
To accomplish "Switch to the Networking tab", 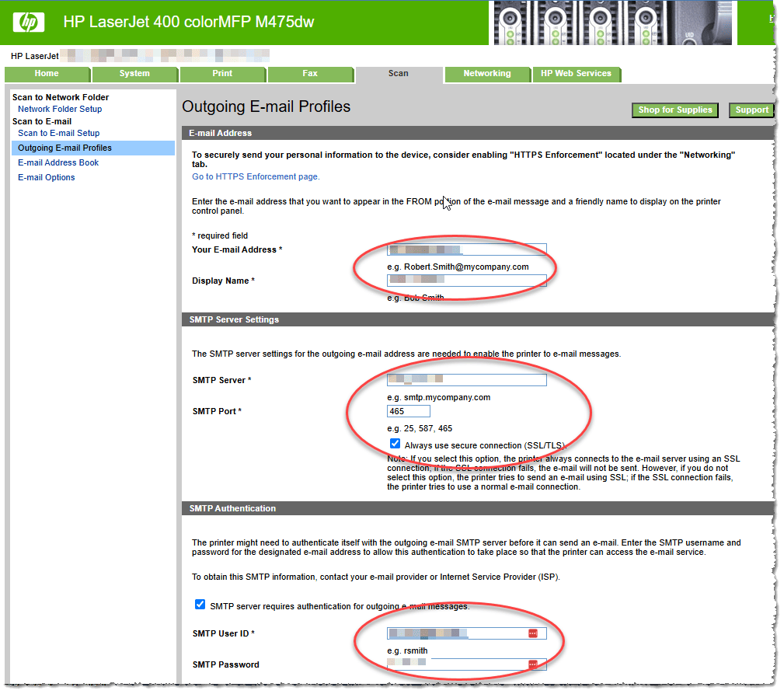I will click(487, 74).
